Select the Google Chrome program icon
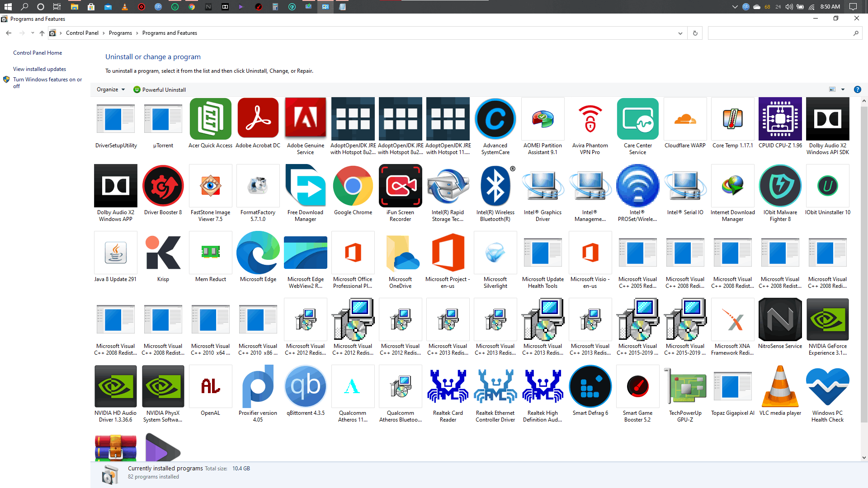The image size is (868, 488). coord(353,186)
